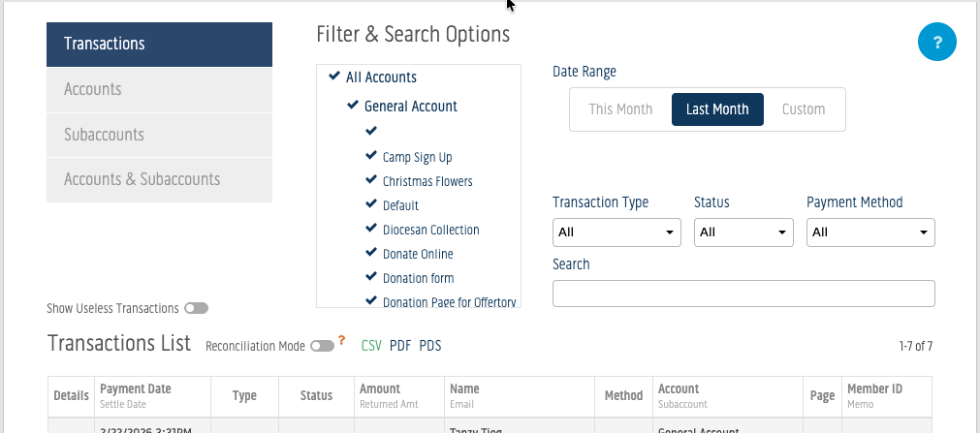Enable Reconciliation Mode toggle

pos(322,346)
